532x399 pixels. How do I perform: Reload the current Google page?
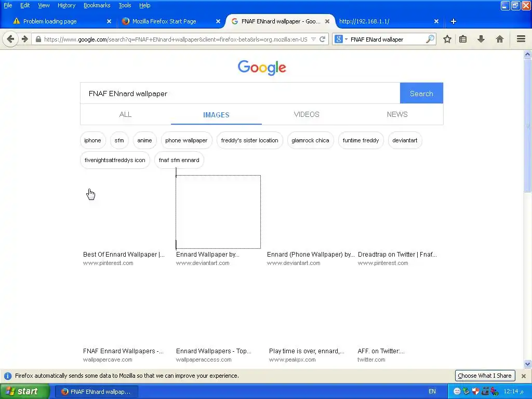coord(322,39)
